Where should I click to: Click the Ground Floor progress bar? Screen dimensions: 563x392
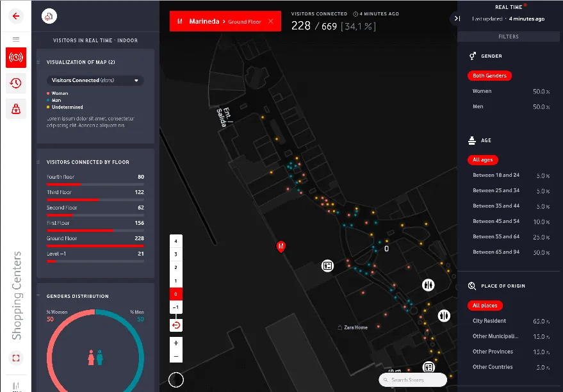point(95,245)
